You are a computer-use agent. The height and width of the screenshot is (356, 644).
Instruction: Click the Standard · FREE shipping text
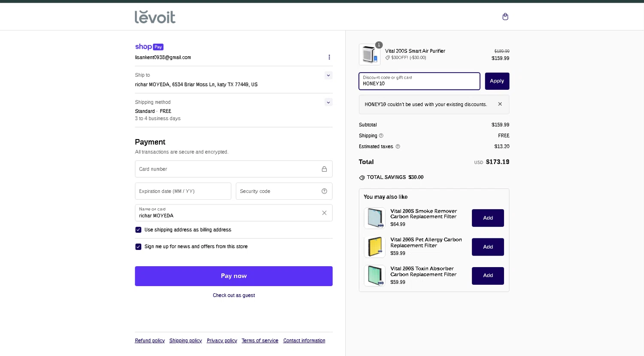click(x=153, y=111)
